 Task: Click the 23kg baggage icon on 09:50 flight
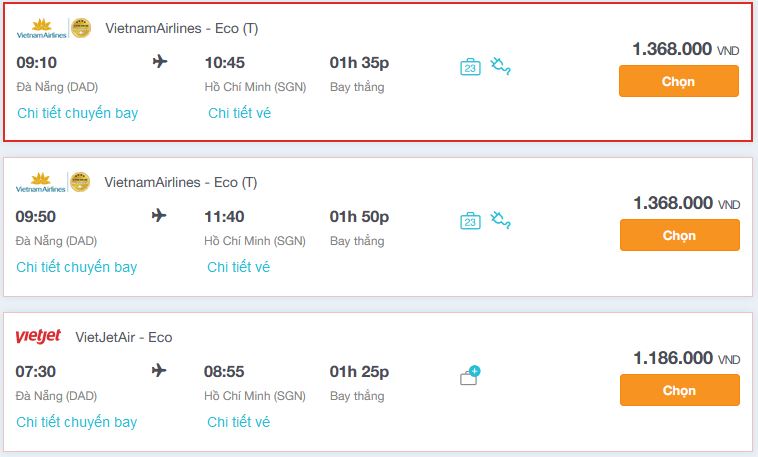point(470,221)
